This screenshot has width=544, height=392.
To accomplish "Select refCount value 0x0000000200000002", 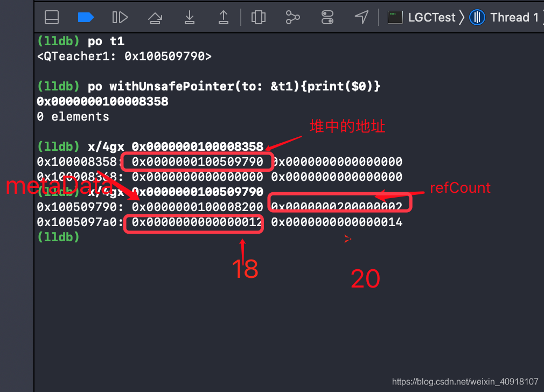I will click(x=337, y=207).
